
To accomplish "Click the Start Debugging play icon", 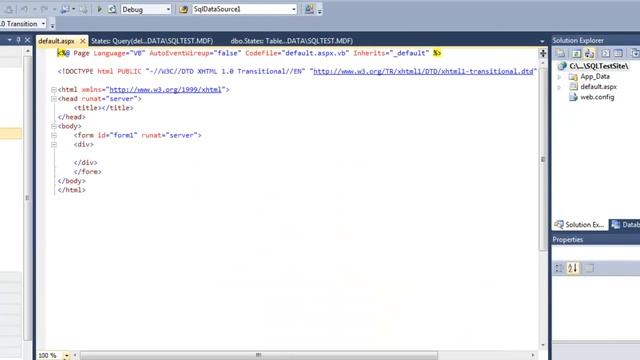I will [x=99, y=9].
